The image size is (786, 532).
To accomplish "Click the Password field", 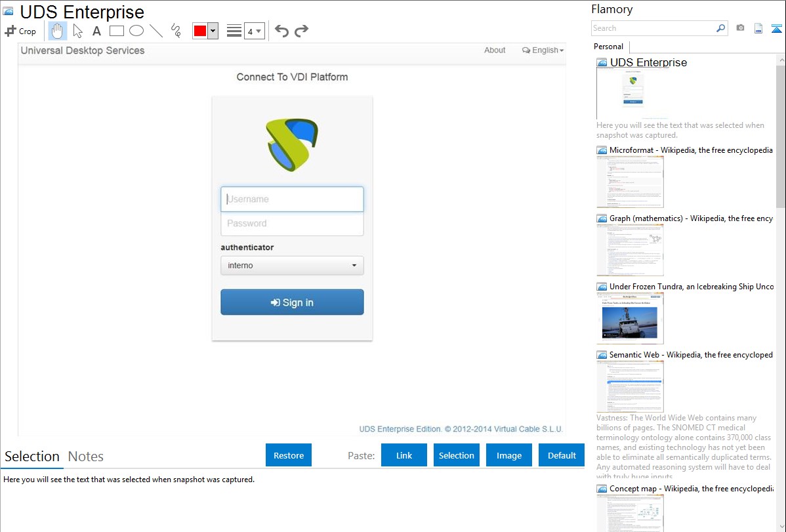I will click(292, 224).
